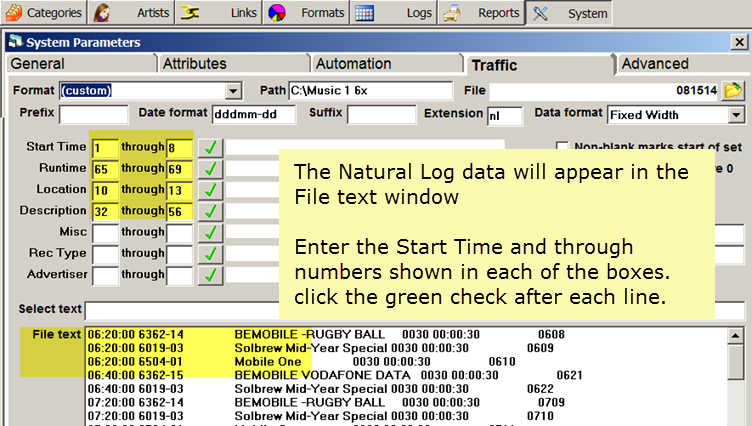Click the System Parameters title bar icon
752x426 pixels.
(16, 42)
